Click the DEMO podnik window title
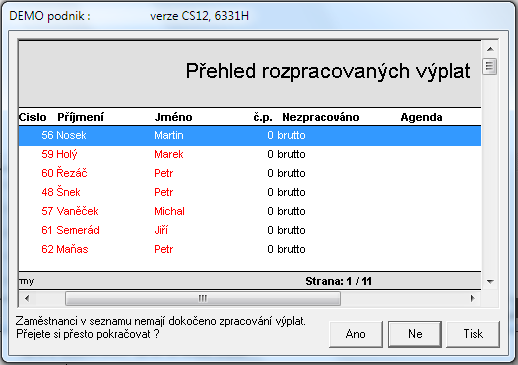 [x=50, y=16]
